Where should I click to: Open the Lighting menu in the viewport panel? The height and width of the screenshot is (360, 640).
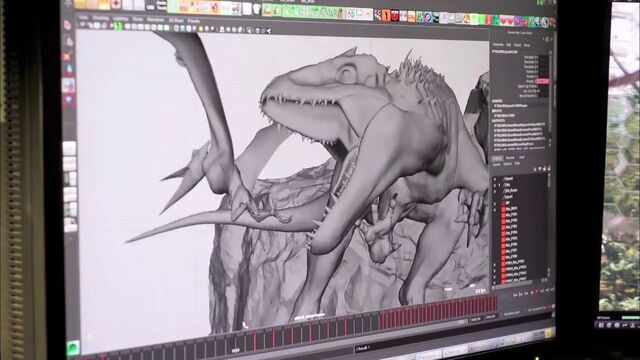[120, 18]
